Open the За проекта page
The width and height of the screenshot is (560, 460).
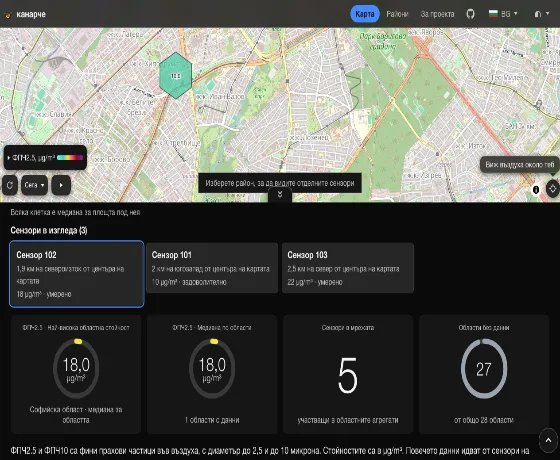click(x=437, y=14)
